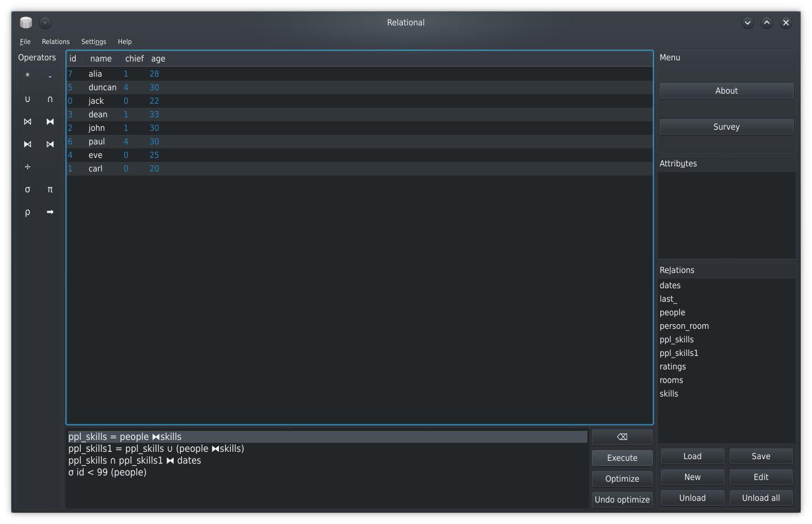The width and height of the screenshot is (812, 524).
Task: Select history query 'ppl_skills = people ⧓skills'
Action: (328, 437)
